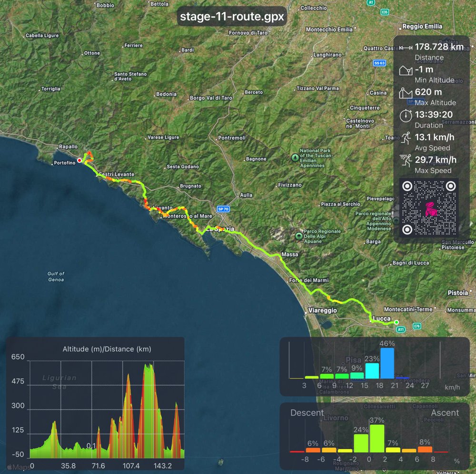Viewport: 476px width, 474px height.
Task: Click the Min Altitude mountain icon
Action: 406,71
